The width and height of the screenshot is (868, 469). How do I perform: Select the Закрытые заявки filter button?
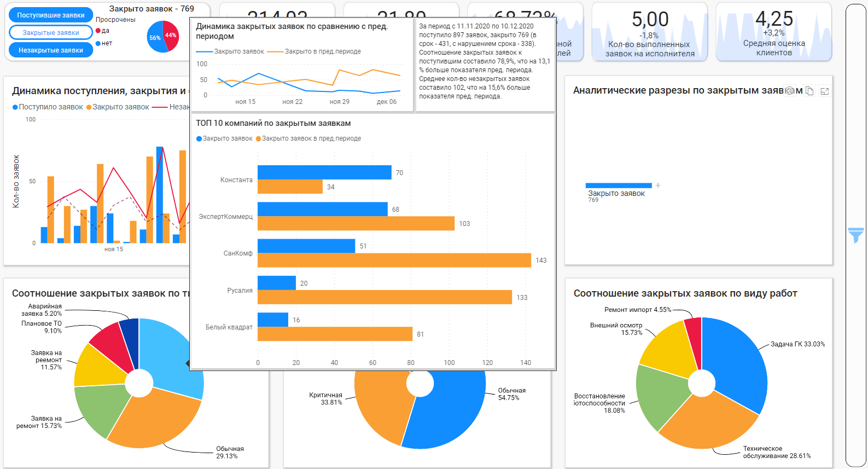point(51,33)
